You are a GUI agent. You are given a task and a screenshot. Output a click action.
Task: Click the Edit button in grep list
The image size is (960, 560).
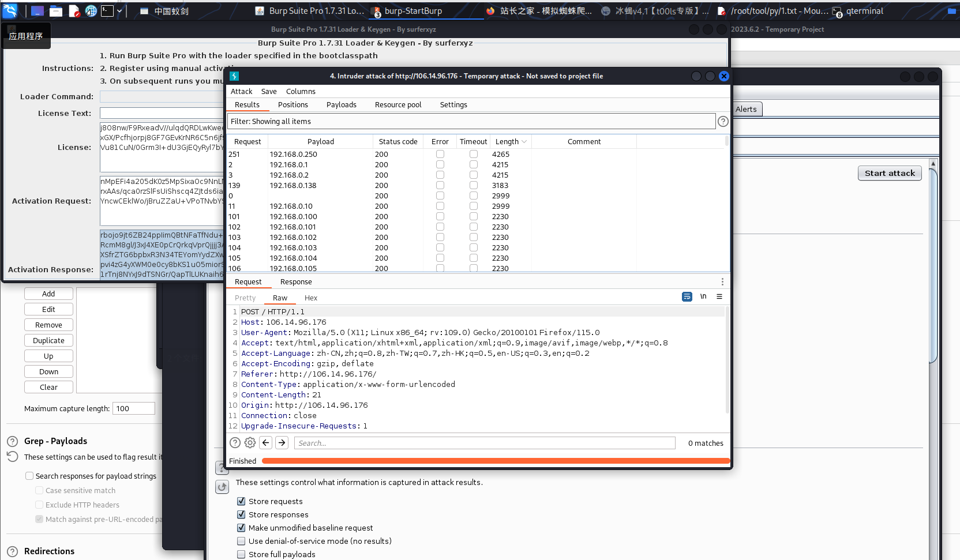(x=48, y=309)
